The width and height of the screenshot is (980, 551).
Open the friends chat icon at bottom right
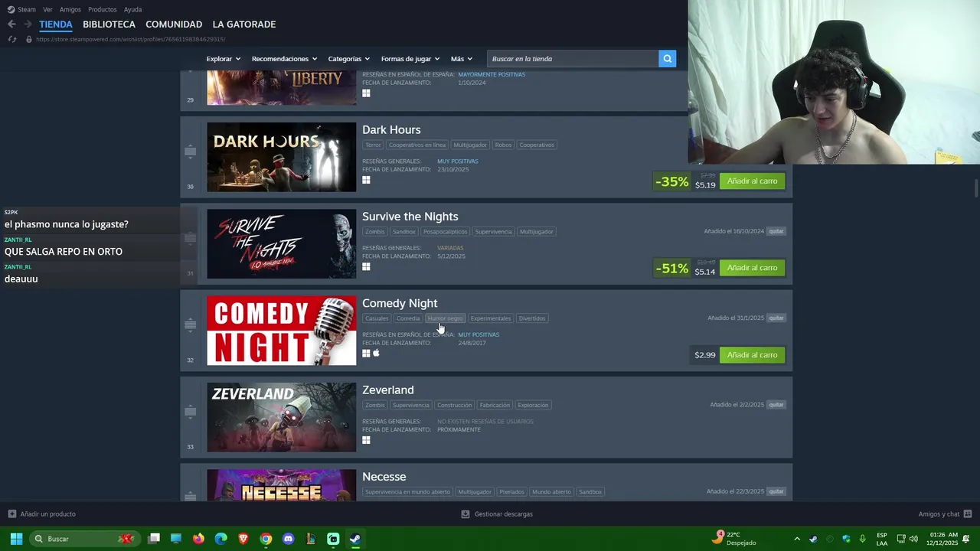pyautogui.click(x=968, y=514)
